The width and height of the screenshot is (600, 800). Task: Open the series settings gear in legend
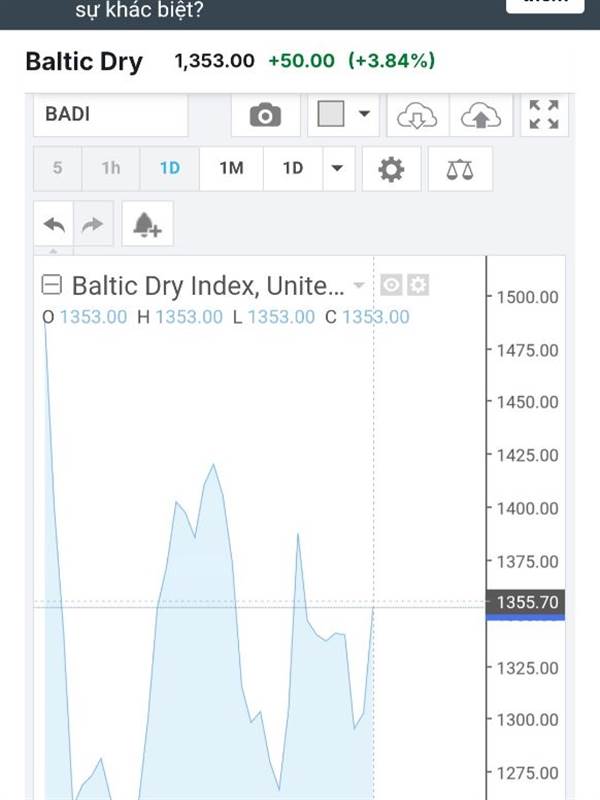418,285
